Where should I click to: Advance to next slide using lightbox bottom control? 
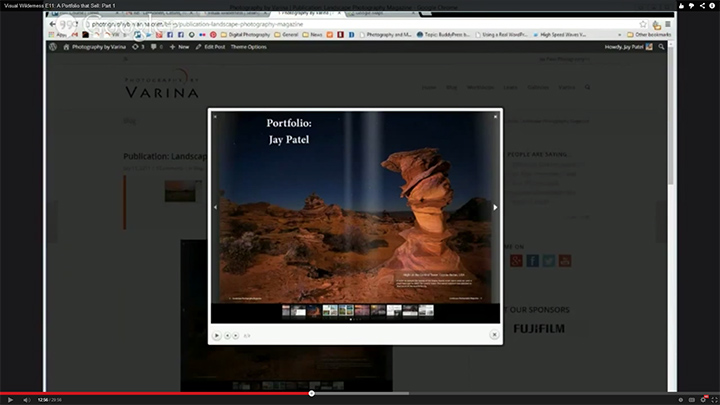(236, 336)
